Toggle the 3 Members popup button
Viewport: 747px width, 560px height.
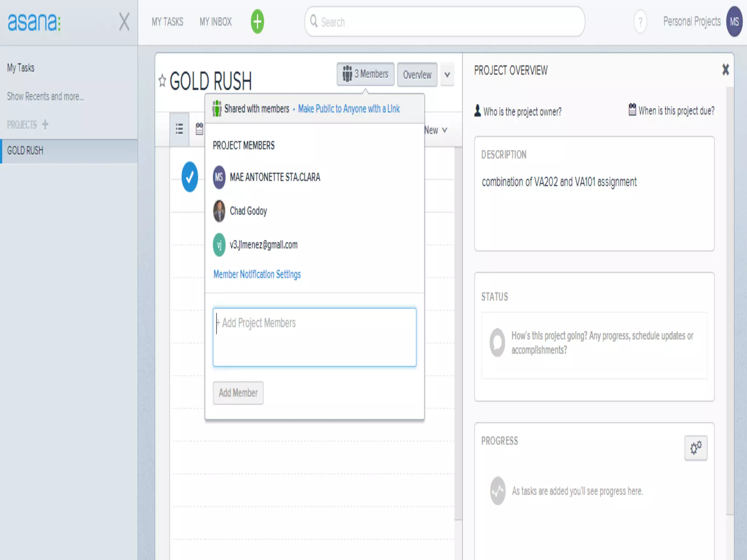coord(365,74)
